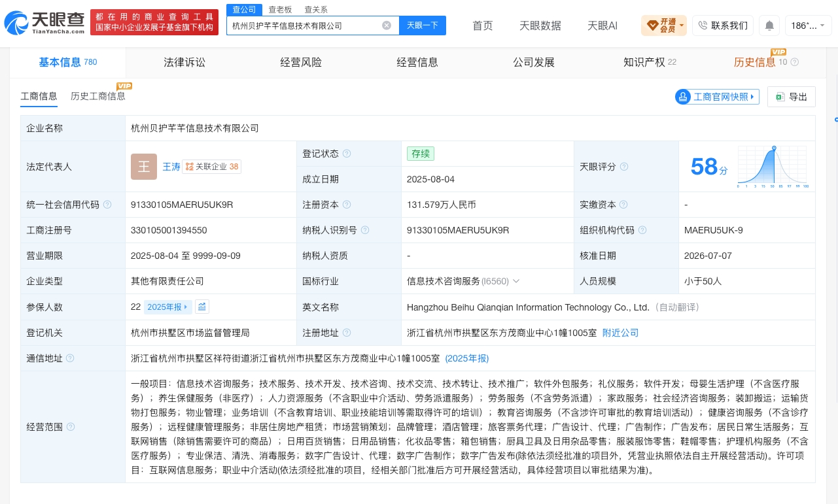Image resolution: width=838 pixels, height=504 pixels.
Task: Click the help icon beside 经营范围
Action: (71, 427)
